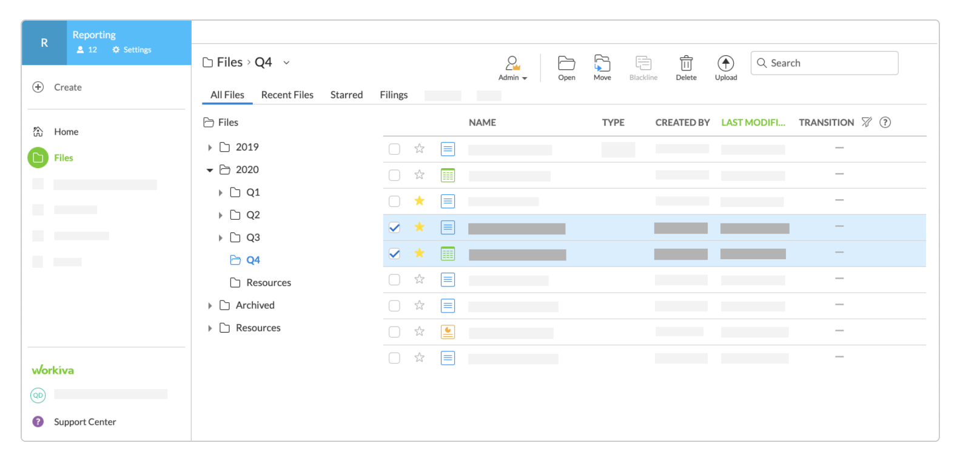Open the Starred tab

pyautogui.click(x=346, y=95)
